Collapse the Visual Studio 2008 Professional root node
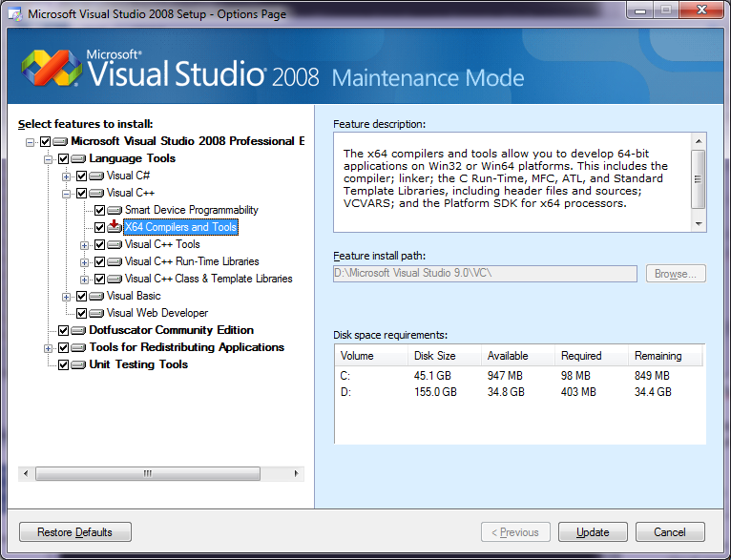This screenshot has height=560, width=731. pyautogui.click(x=30, y=142)
